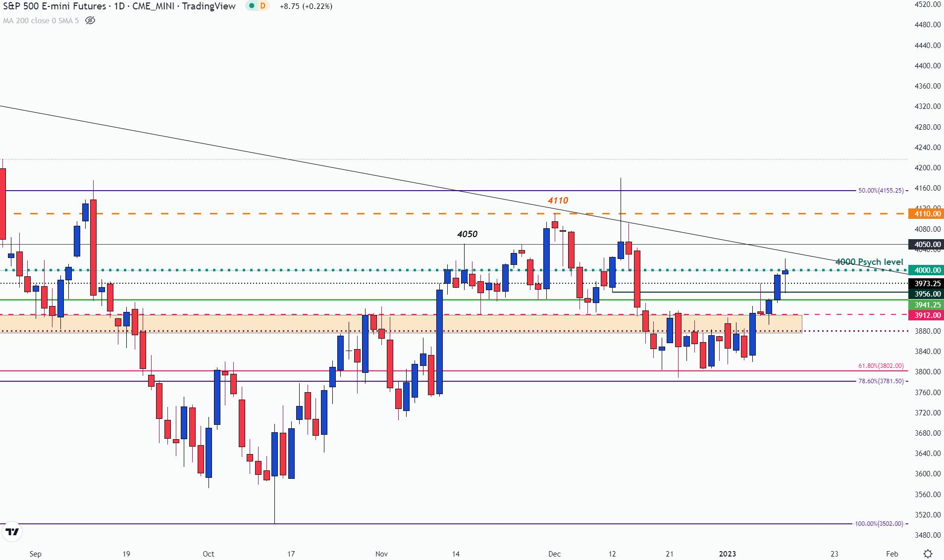Image resolution: width=944 pixels, height=560 pixels.
Task: Click the 4000 Psych level annotation
Action: 869,262
